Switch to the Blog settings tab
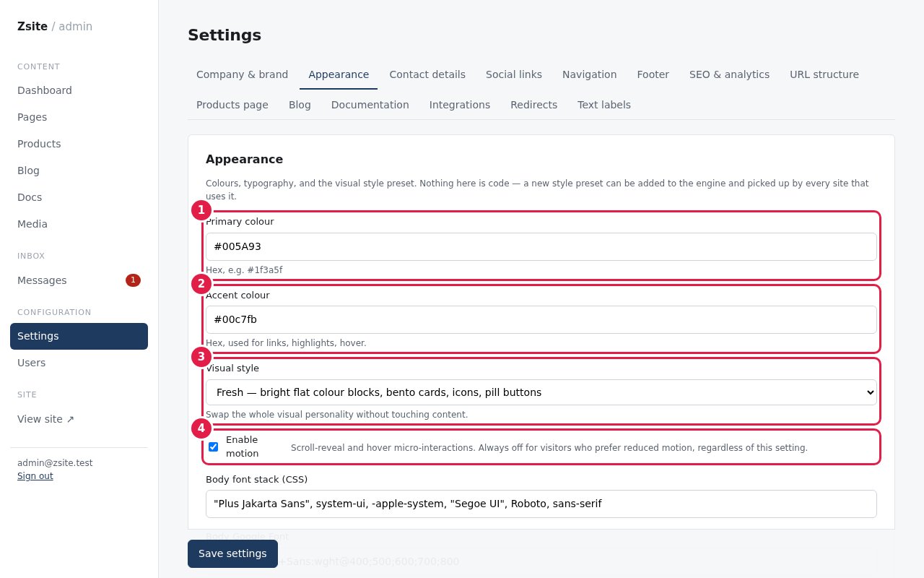Viewport: 924px width, 578px height. pos(300,105)
